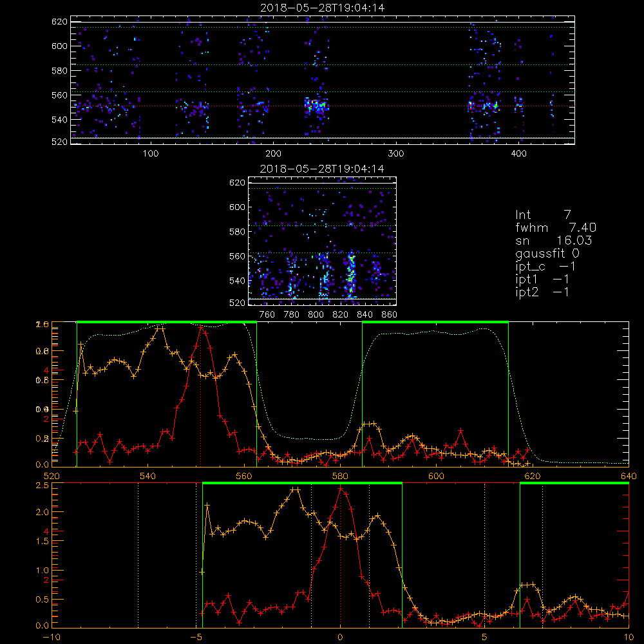The width and height of the screenshot is (644, 644).
Task: Click x-axis label 10 on the lower plot
Action: (629, 638)
